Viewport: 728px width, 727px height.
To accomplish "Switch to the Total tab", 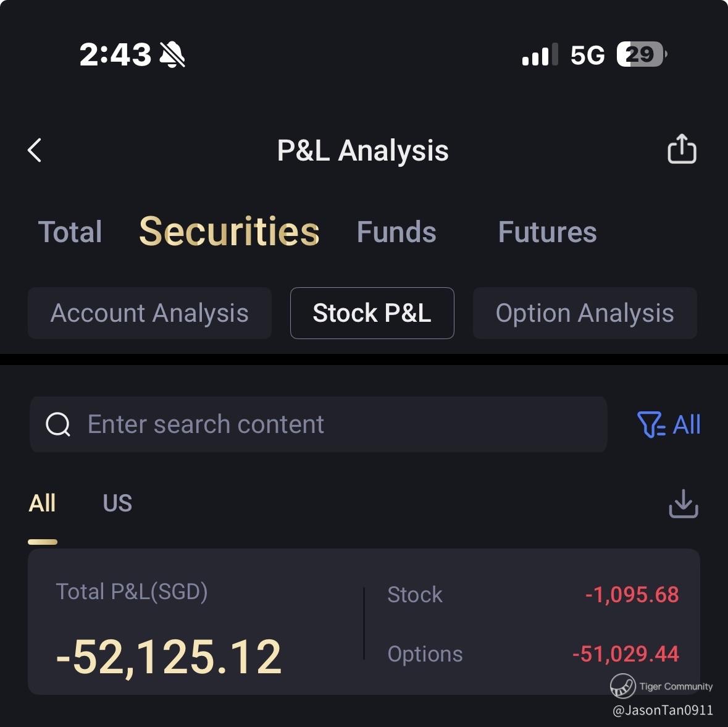I will point(70,232).
